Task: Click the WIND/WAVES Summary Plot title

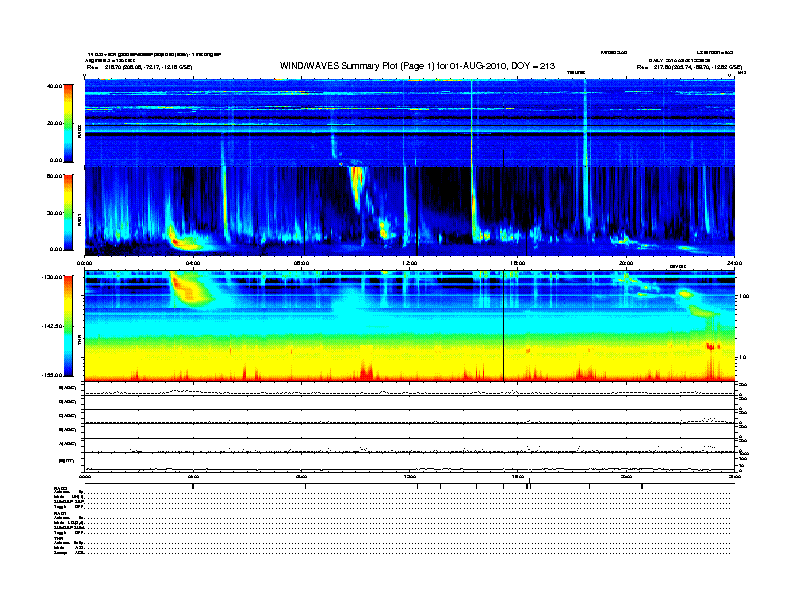Action: [x=417, y=66]
